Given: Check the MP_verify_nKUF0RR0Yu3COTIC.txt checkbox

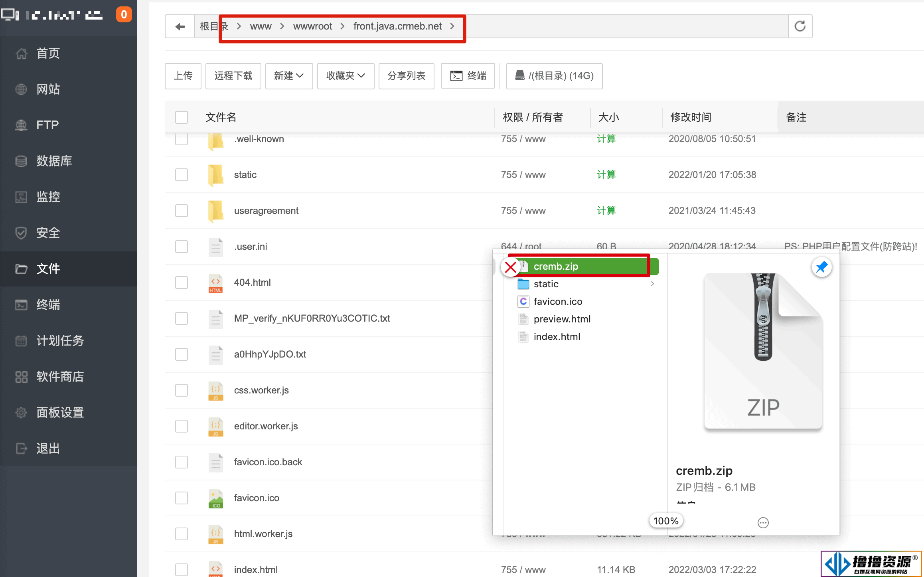Looking at the screenshot, I should point(182,318).
